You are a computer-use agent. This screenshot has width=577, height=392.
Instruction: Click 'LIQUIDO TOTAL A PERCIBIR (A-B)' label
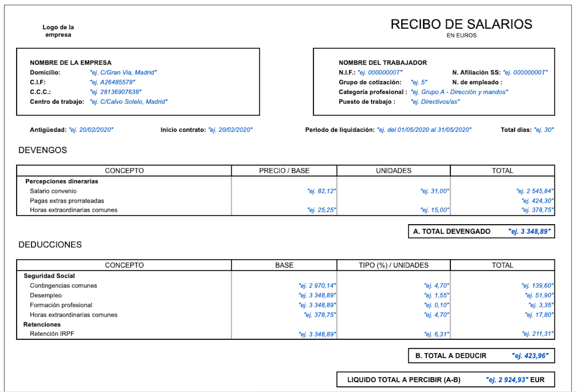(x=404, y=380)
